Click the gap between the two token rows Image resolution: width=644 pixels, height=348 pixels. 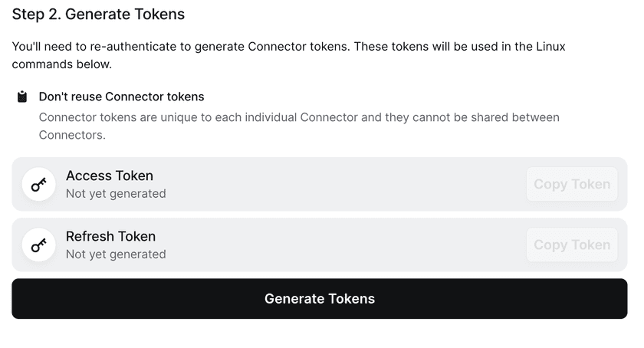tap(320, 215)
